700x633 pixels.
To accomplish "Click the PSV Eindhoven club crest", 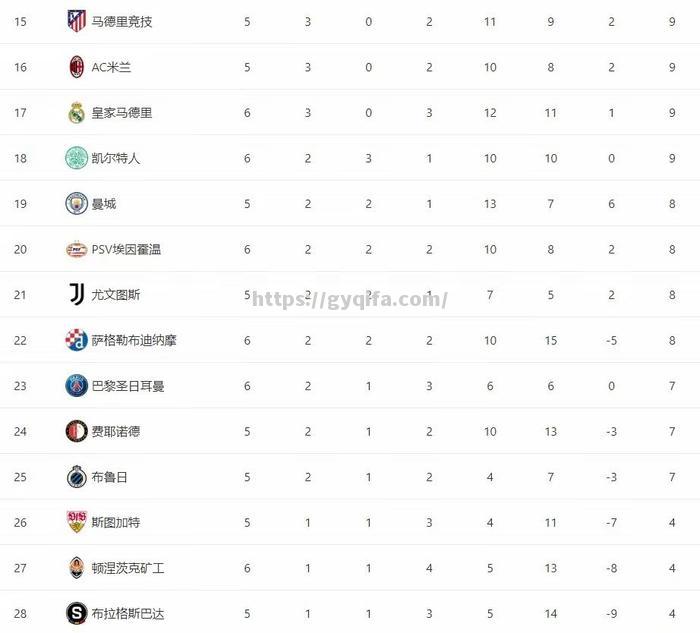I will pos(76,249).
